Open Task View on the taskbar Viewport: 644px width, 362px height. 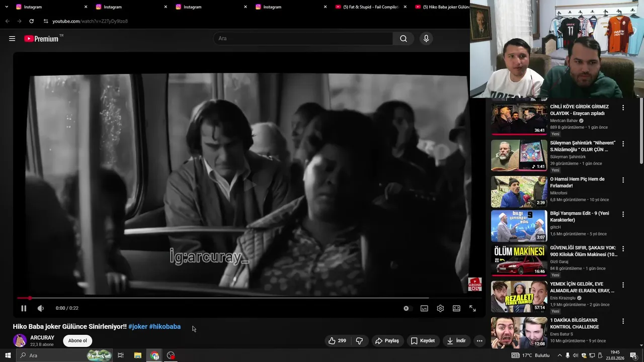coord(121,355)
